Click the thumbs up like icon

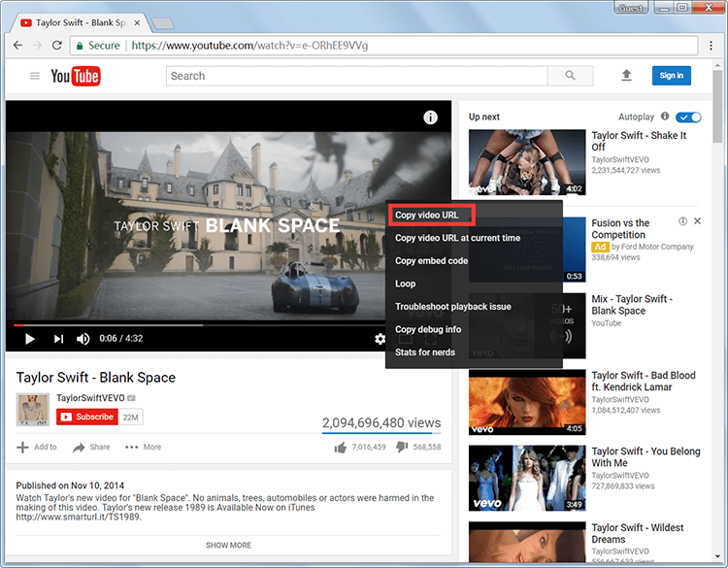coord(341,448)
